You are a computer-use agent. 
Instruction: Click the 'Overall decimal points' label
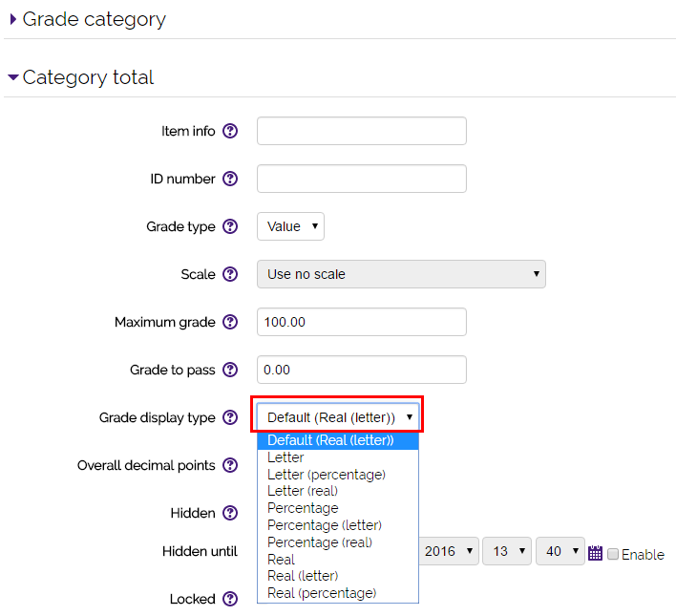[146, 465]
